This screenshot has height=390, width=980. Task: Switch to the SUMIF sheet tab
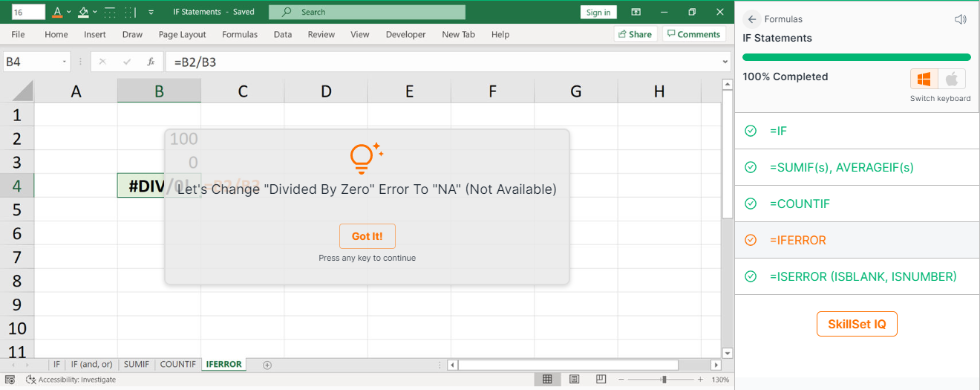(137, 365)
